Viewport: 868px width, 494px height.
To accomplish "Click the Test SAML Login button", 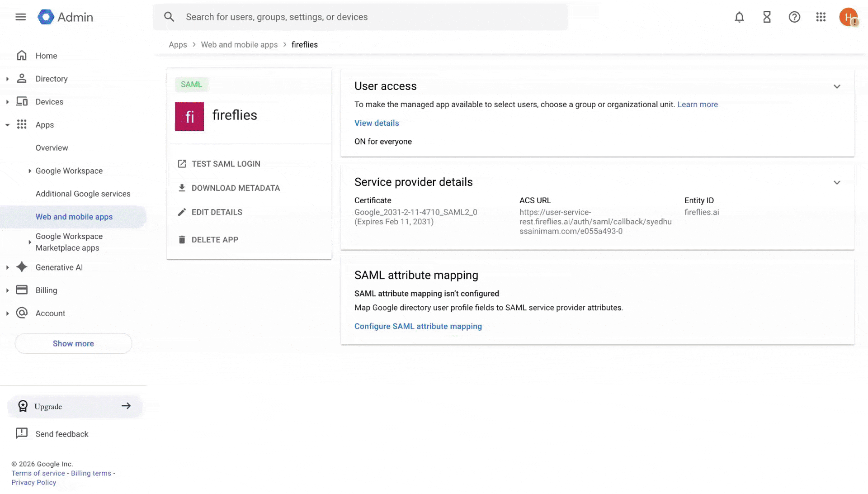I will (x=226, y=164).
